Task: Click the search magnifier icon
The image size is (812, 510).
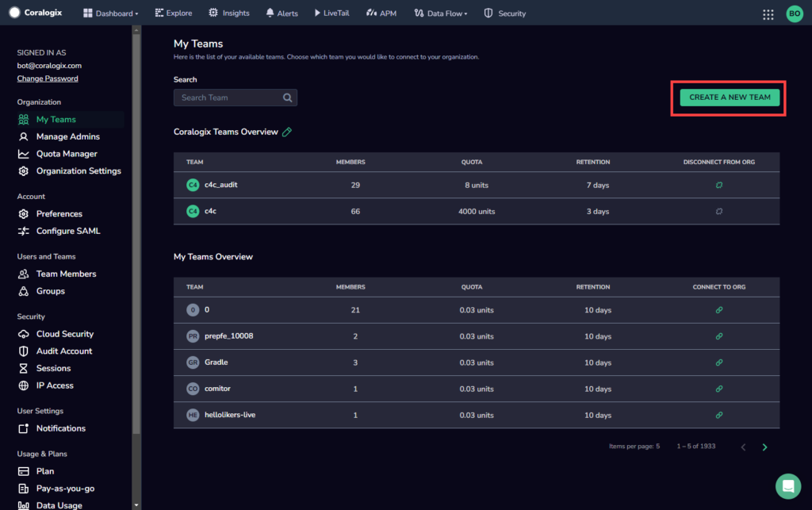Action: point(287,98)
